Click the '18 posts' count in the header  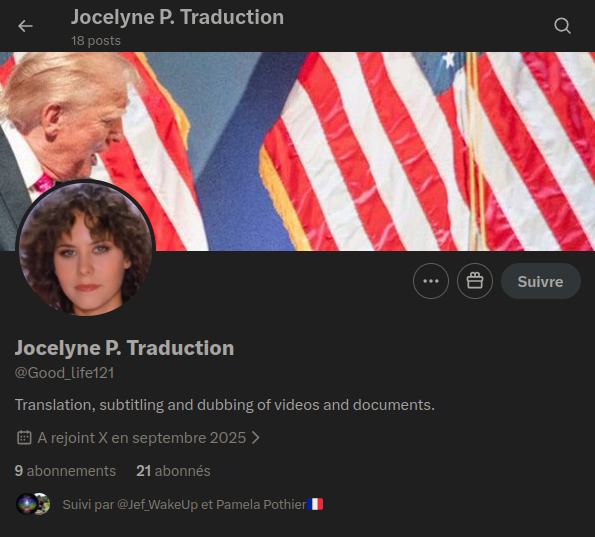pyautogui.click(x=96, y=41)
